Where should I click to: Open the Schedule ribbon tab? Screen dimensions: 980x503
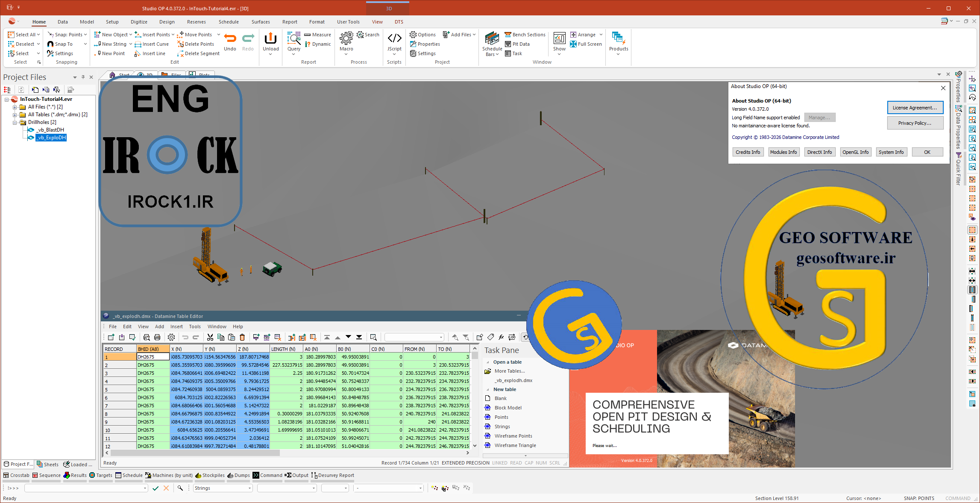point(229,22)
